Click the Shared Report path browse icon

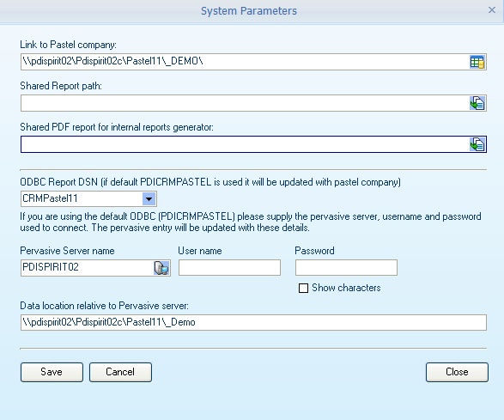[x=477, y=103]
